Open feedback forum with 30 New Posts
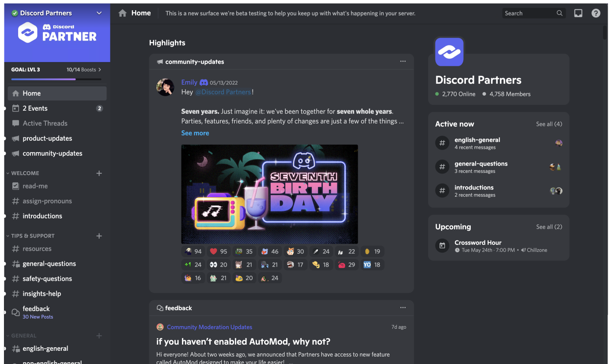609x364 pixels. [57, 312]
